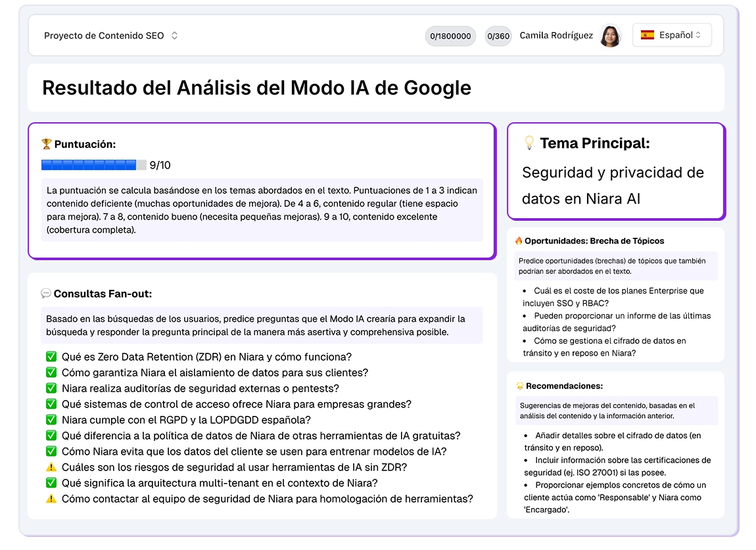Click the fire icon beside Oportunidades

click(x=519, y=241)
